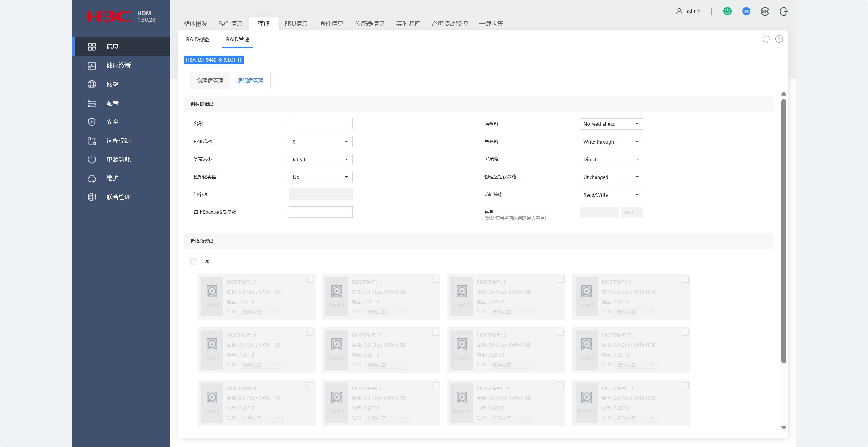Click the green power status icon
The width and height of the screenshot is (868, 447).
[727, 12]
